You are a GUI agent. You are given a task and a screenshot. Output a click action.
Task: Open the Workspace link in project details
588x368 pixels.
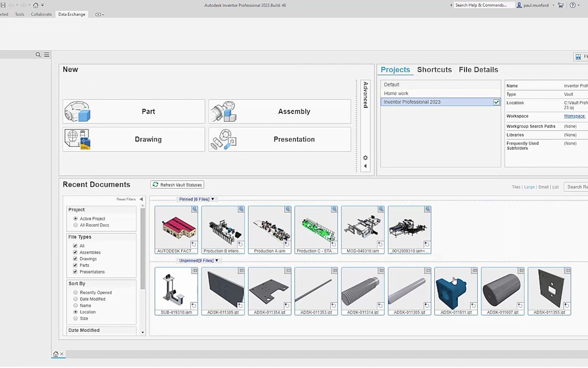[x=574, y=116]
